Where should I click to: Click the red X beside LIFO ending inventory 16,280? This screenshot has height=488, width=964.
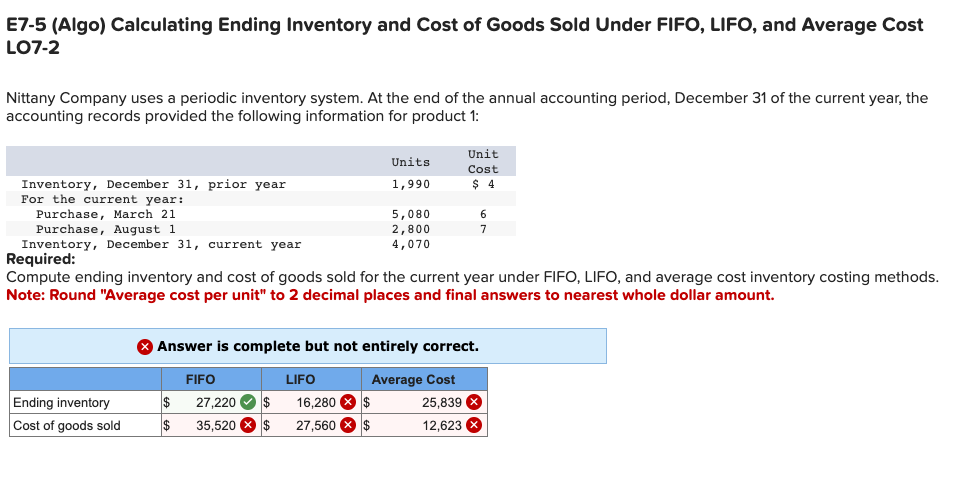click(348, 403)
